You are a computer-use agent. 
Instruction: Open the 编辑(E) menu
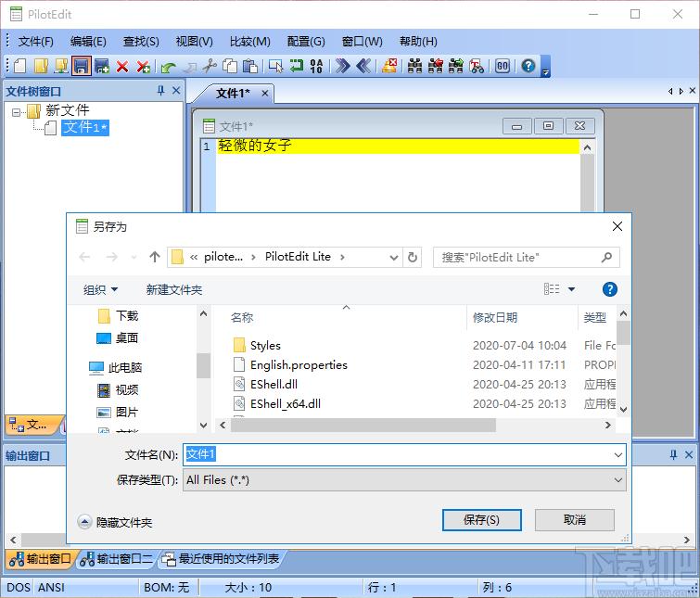point(88,42)
